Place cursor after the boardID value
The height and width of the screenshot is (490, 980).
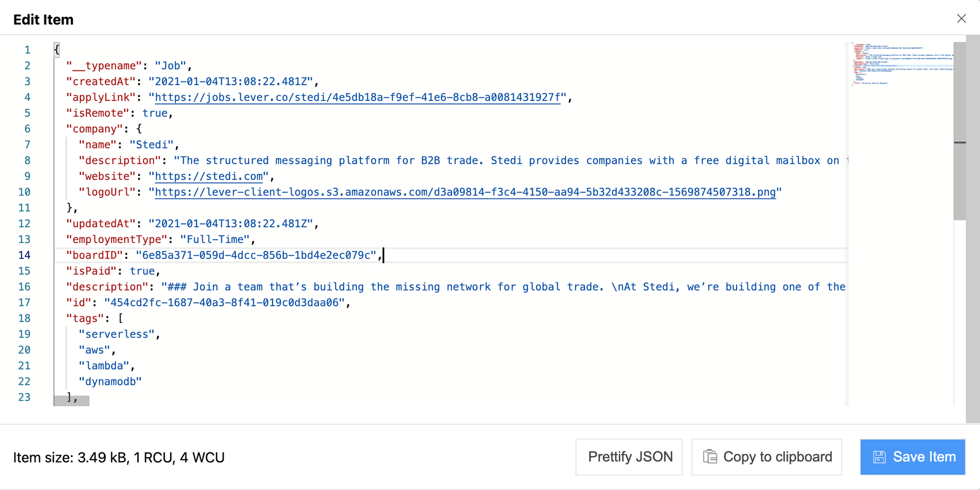coord(384,255)
